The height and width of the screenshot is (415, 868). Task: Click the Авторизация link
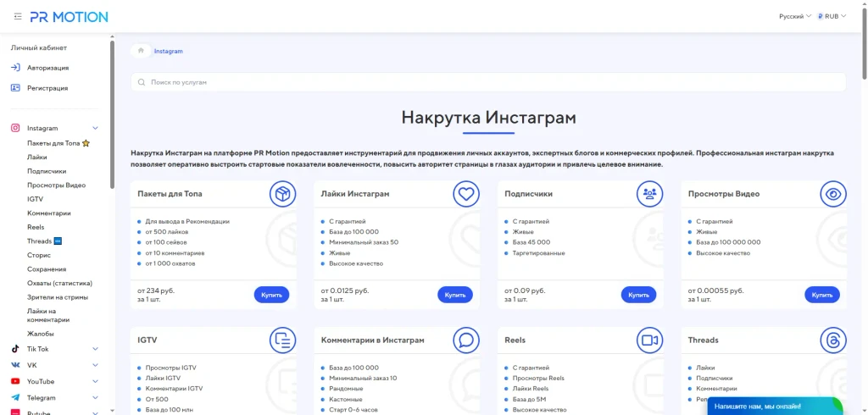tap(48, 68)
